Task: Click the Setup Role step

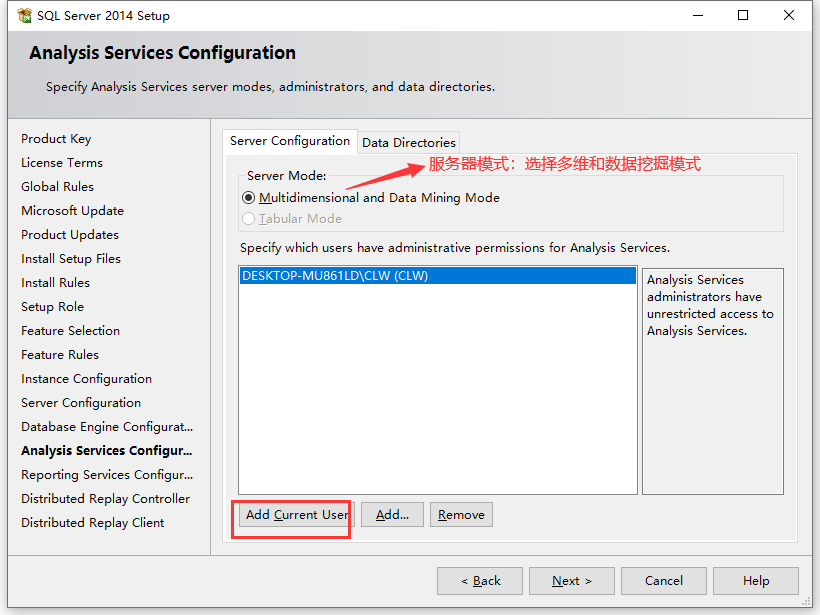Action: (52, 307)
